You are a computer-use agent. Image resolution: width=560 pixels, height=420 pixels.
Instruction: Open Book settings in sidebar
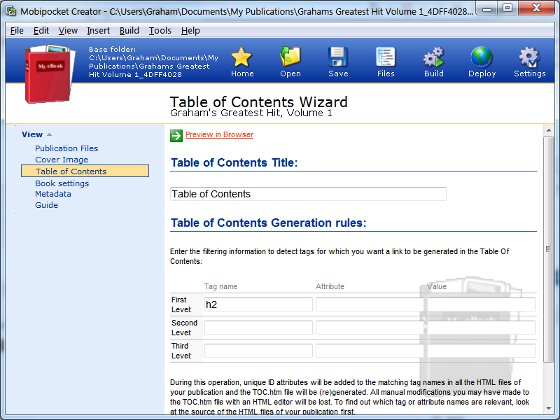point(62,183)
